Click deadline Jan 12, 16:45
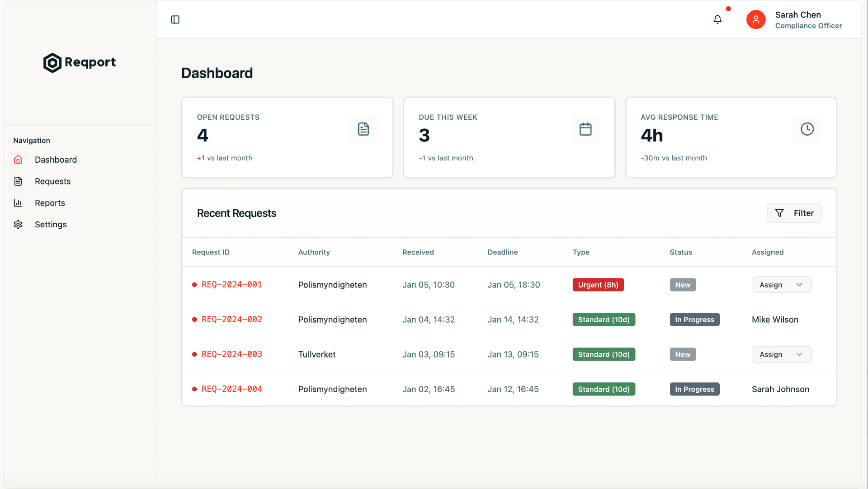The height and width of the screenshot is (489, 868). [x=513, y=389]
